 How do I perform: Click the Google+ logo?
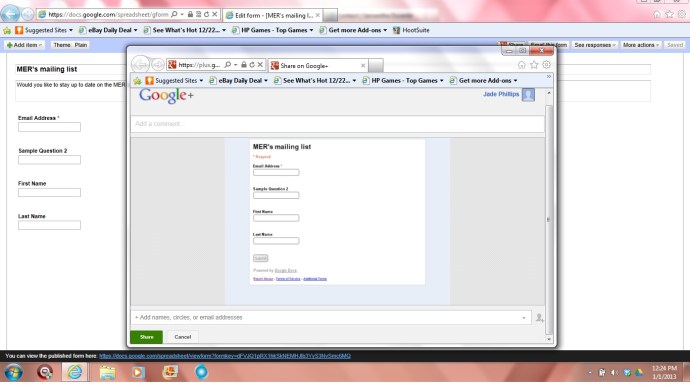tap(166, 95)
